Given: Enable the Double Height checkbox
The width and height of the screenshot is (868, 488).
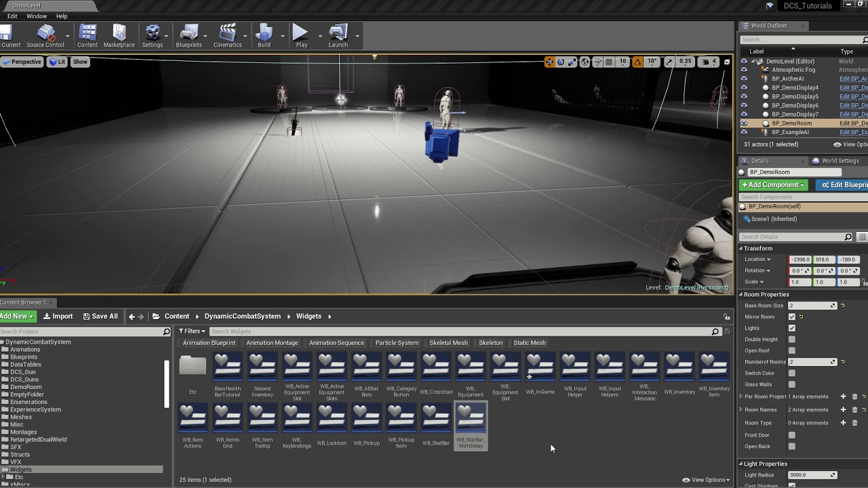Looking at the screenshot, I should click(x=791, y=340).
